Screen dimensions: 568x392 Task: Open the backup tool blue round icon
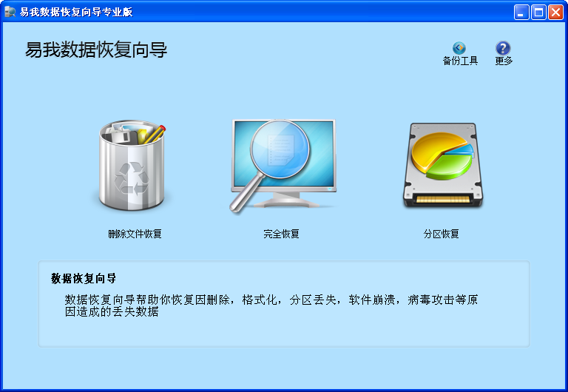pyautogui.click(x=459, y=48)
